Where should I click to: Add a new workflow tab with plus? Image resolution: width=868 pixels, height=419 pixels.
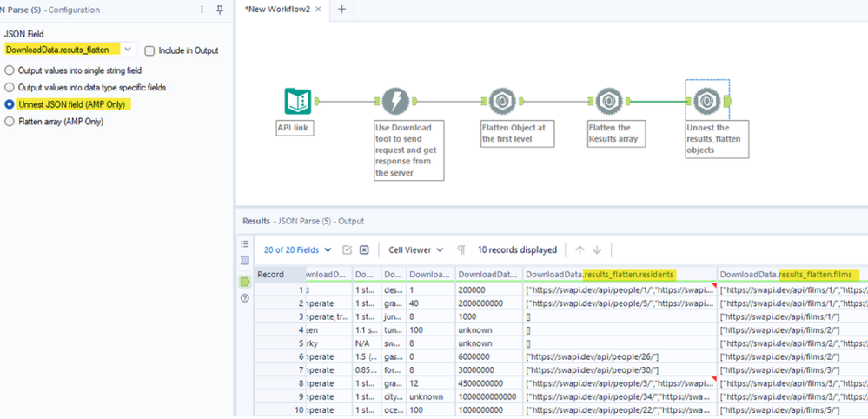[342, 10]
